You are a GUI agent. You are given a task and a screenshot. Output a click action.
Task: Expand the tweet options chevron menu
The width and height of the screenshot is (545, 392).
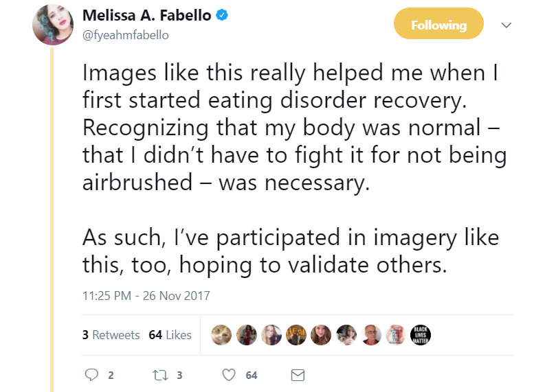[507, 25]
